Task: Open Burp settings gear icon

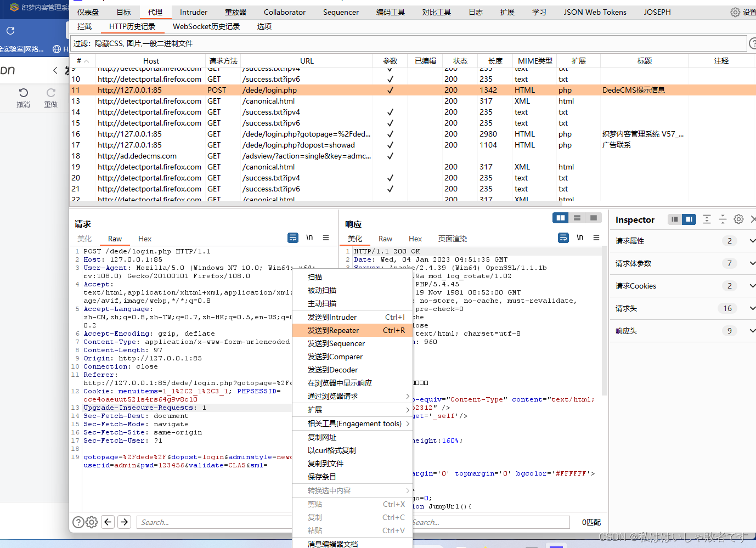Action: coord(735,12)
